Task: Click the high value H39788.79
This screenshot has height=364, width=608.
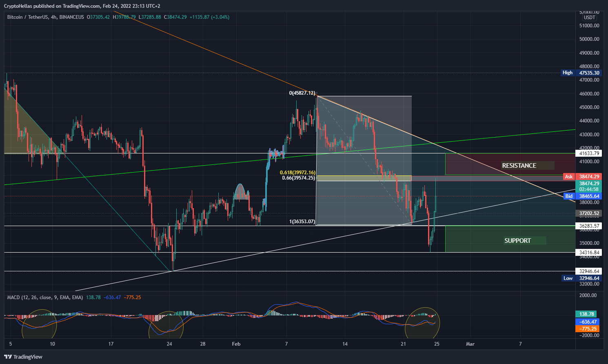Action: click(124, 17)
